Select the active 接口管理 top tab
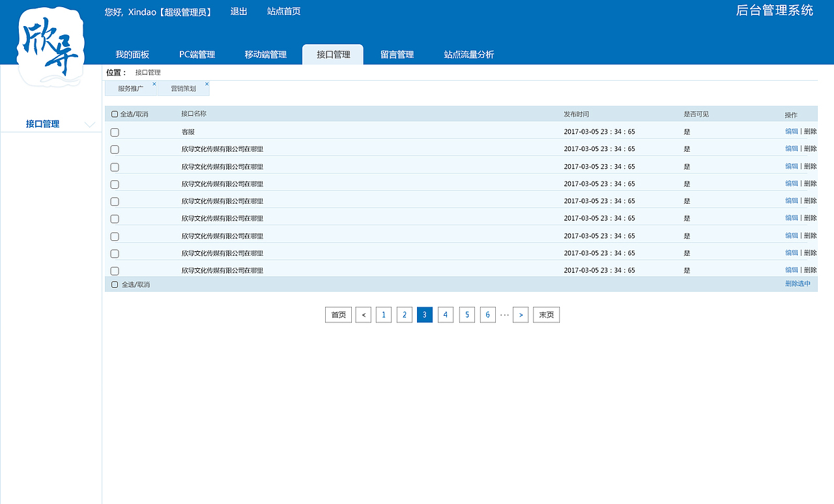Image resolution: width=834 pixels, height=504 pixels. coord(333,55)
